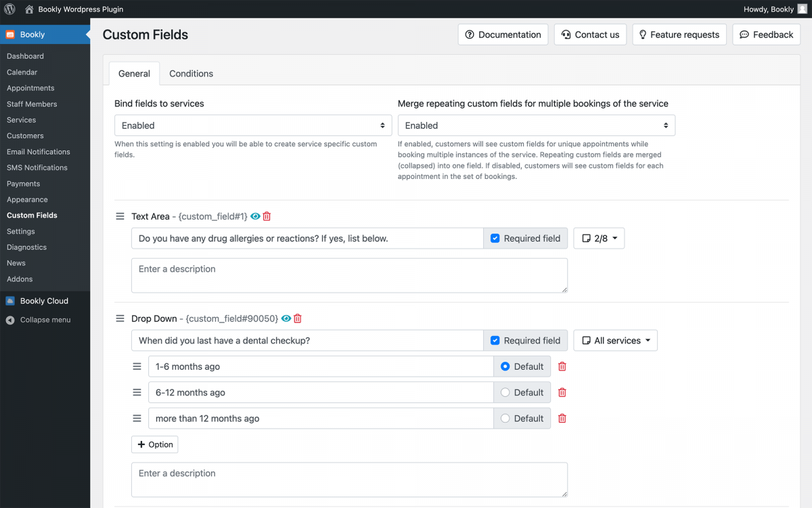Enable Required field on the dental checkup question
Image resolution: width=812 pixels, height=508 pixels.
point(495,340)
